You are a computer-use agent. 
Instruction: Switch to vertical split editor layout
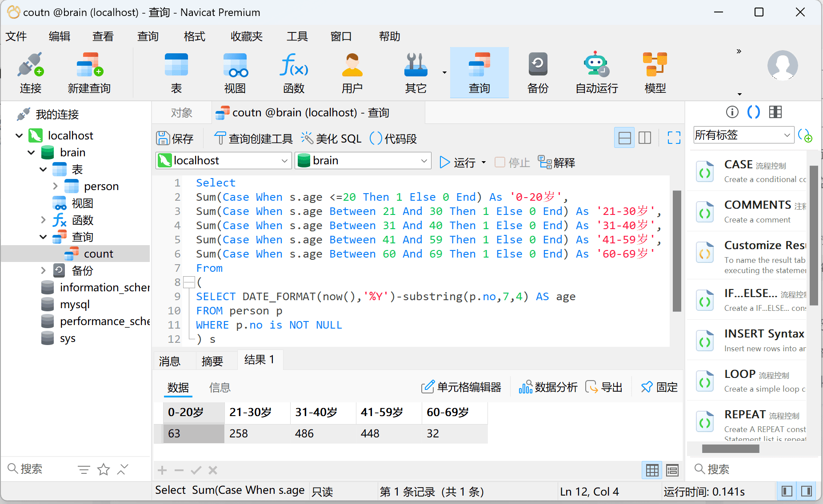coord(645,138)
